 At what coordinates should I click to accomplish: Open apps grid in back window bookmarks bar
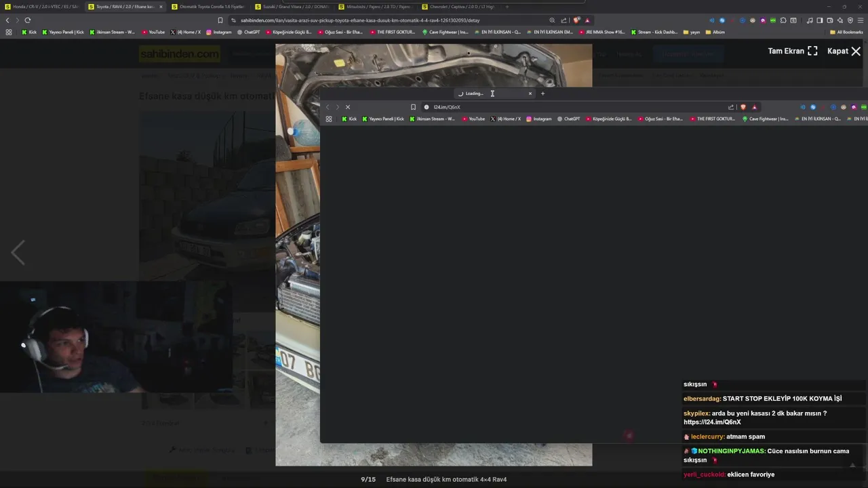8,32
